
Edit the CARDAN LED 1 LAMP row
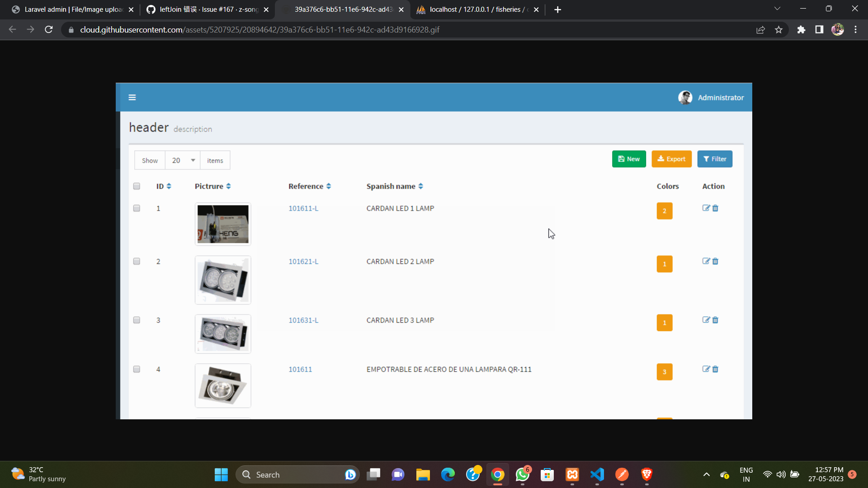706,208
